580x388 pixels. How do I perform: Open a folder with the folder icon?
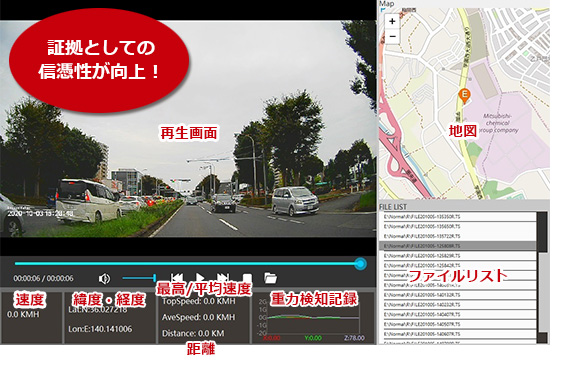[270, 278]
